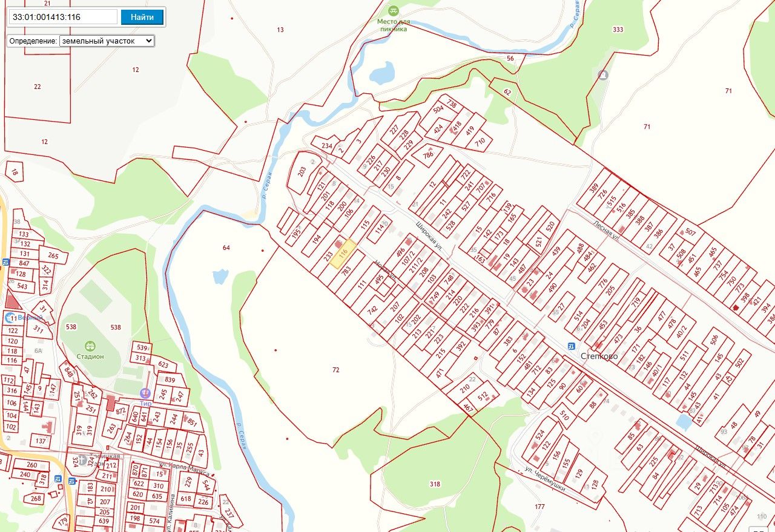Select parcel 510

[x=564, y=415]
